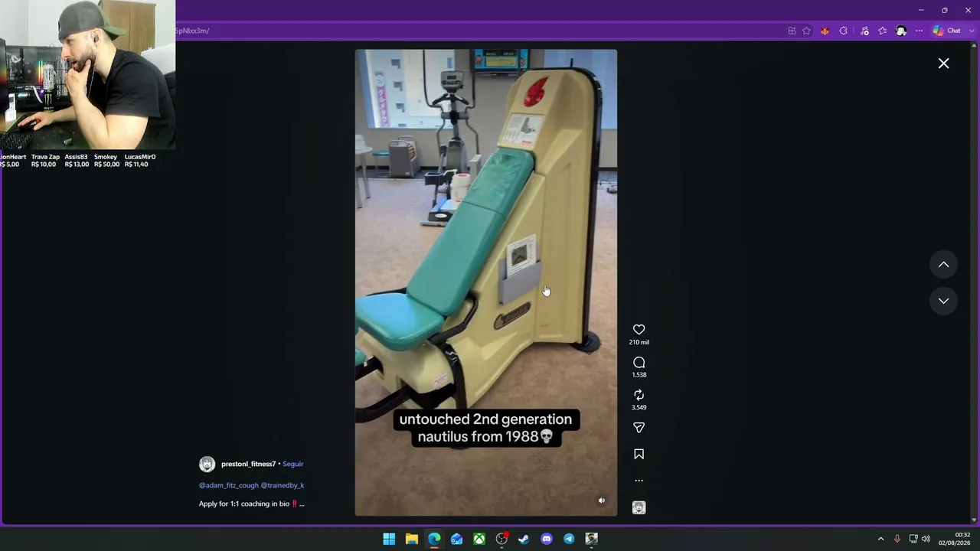The height and width of the screenshot is (551, 980).
Task: Go to the previous reel with the up chevron
Action: pos(943,265)
